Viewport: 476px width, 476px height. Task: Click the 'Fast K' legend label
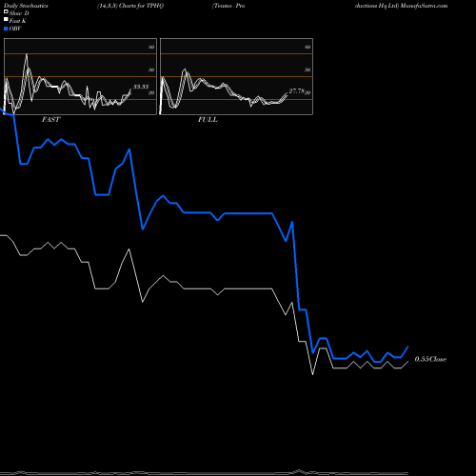click(18, 21)
